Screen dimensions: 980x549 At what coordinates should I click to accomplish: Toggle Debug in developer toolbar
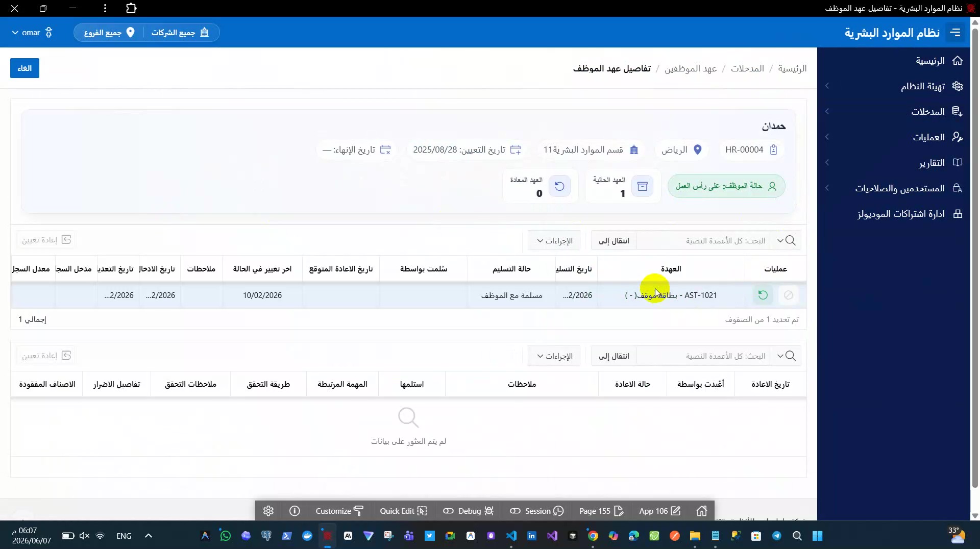coord(469,511)
